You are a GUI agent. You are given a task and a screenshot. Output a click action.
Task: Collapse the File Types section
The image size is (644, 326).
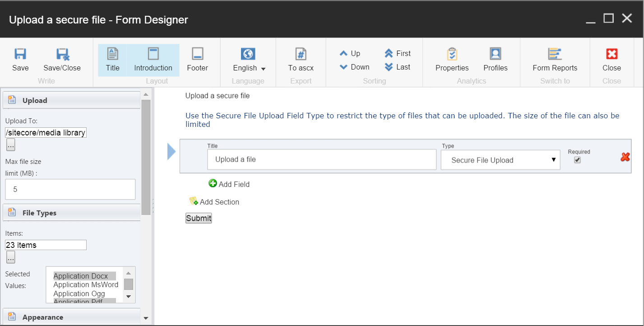click(x=72, y=213)
